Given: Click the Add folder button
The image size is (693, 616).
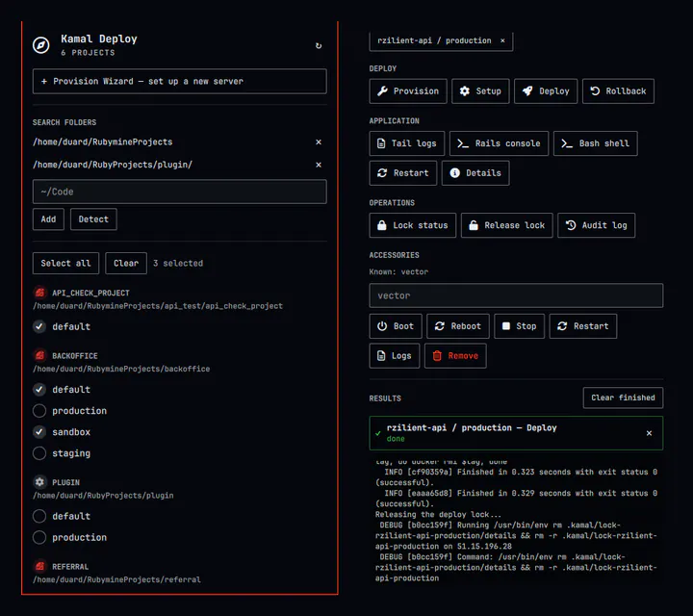Looking at the screenshot, I should (48, 219).
